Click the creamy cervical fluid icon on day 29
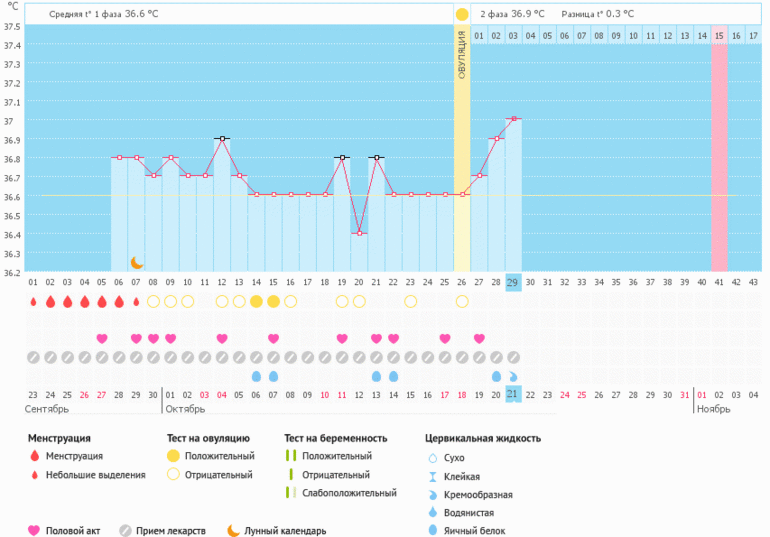Screen dimensions: 770x537 pos(513,376)
